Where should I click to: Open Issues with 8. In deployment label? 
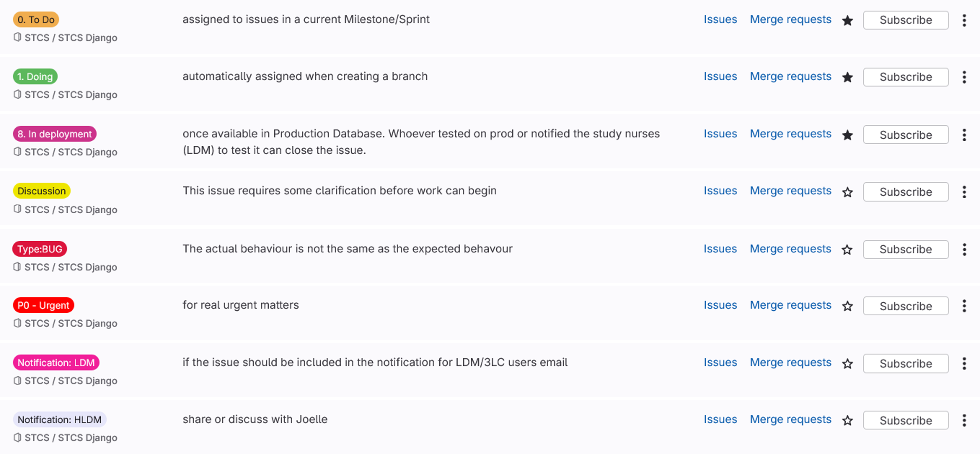pyautogui.click(x=720, y=134)
